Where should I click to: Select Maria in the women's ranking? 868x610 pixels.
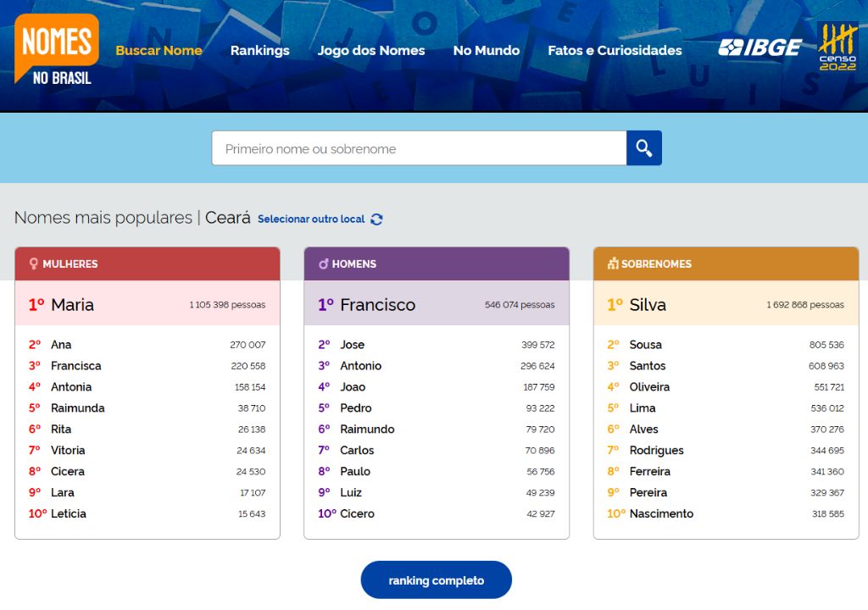(72, 304)
